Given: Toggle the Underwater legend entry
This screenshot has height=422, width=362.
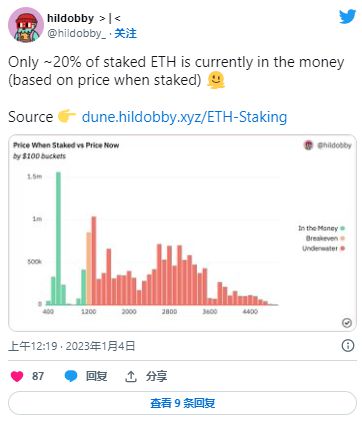Looking at the screenshot, I should (x=323, y=249).
